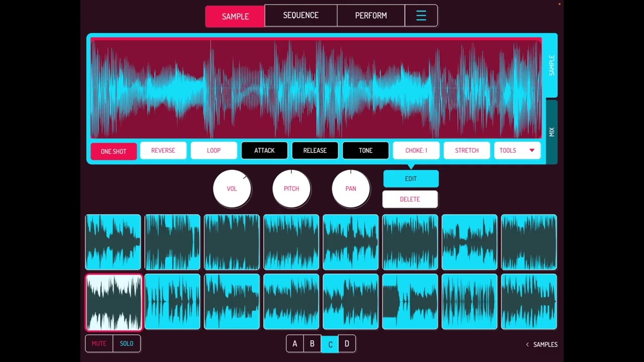Change the CHOKE: 1 group

click(x=416, y=150)
